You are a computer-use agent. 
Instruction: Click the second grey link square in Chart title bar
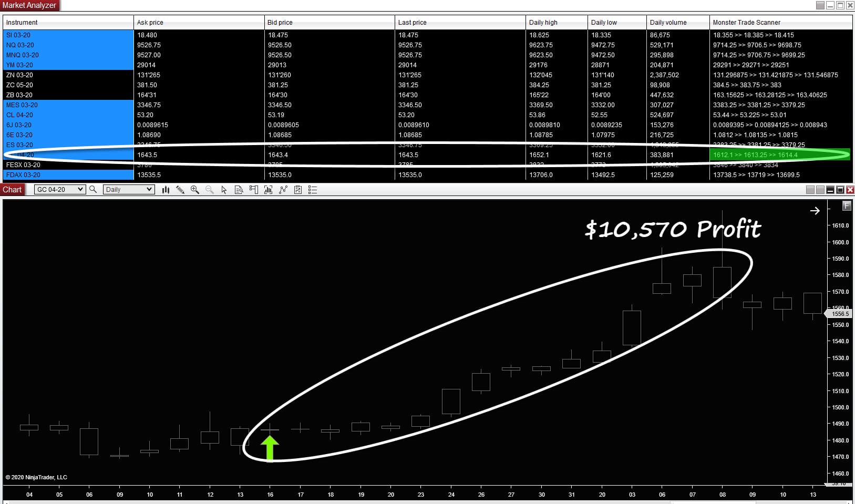point(820,190)
